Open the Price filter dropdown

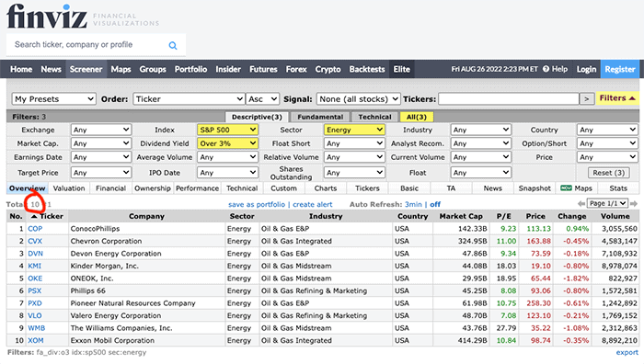(607, 157)
